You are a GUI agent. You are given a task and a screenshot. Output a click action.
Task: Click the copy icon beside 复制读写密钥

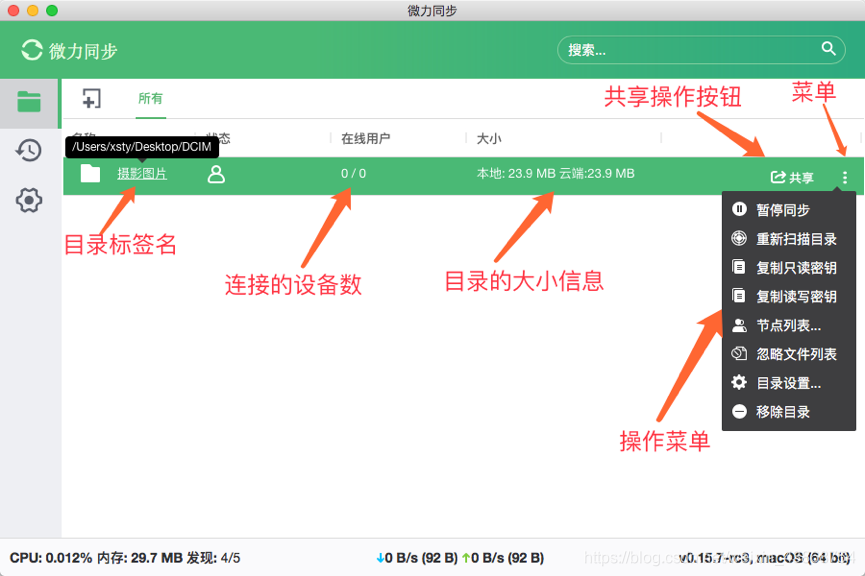pos(739,296)
